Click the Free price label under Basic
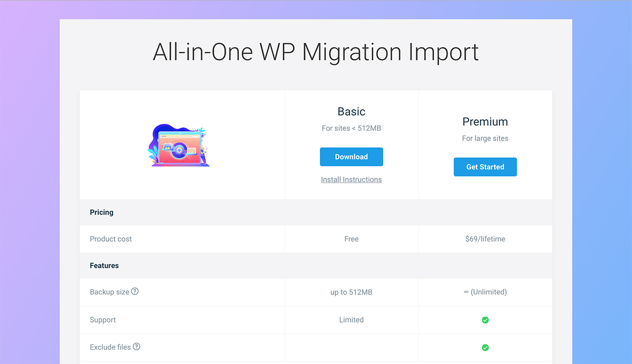632x364 pixels. (351, 239)
